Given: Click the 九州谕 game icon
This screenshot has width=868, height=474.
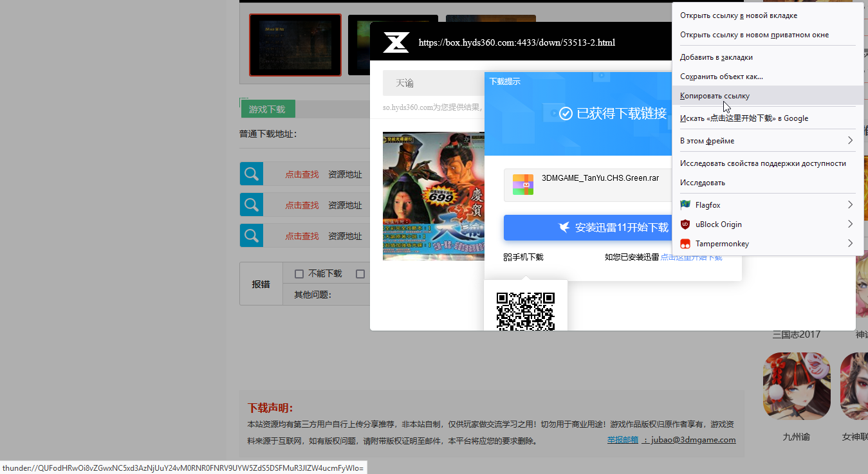Looking at the screenshot, I should pyautogui.click(x=797, y=386).
